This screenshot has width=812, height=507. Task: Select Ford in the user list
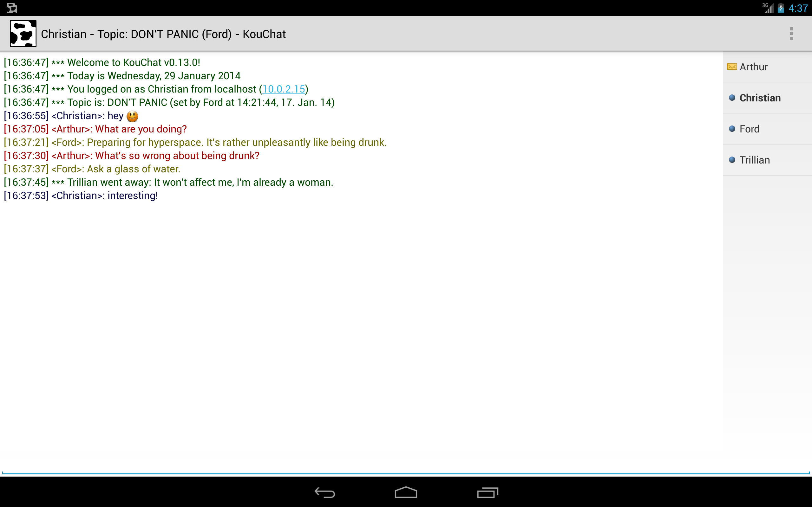tap(767, 129)
